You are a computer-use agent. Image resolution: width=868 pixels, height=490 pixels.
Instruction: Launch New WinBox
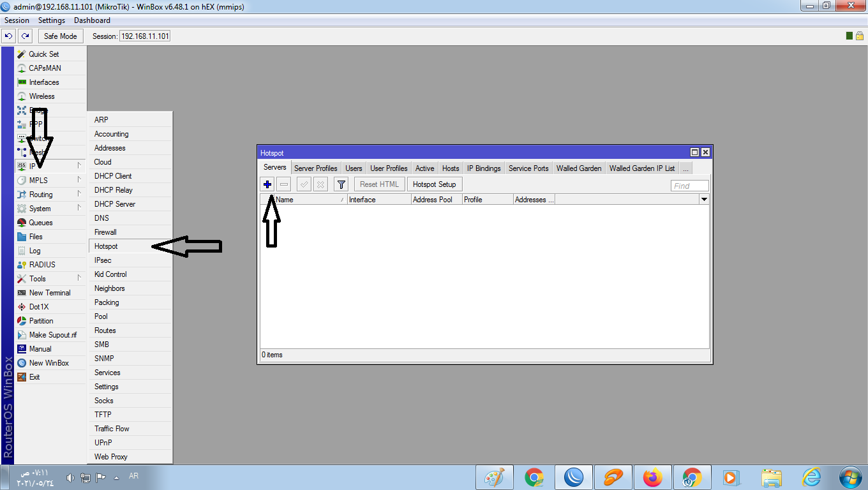50,363
